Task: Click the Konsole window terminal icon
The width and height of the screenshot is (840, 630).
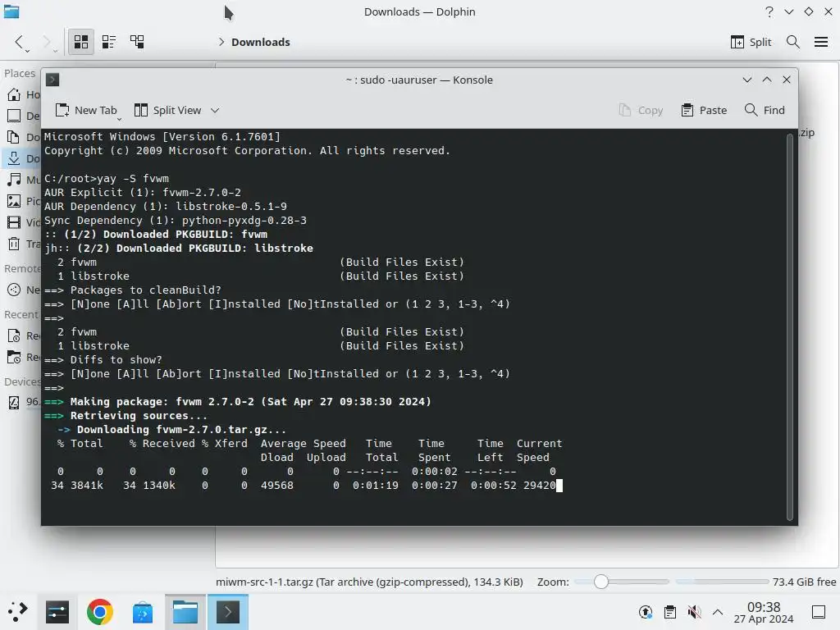Action: coord(52,80)
